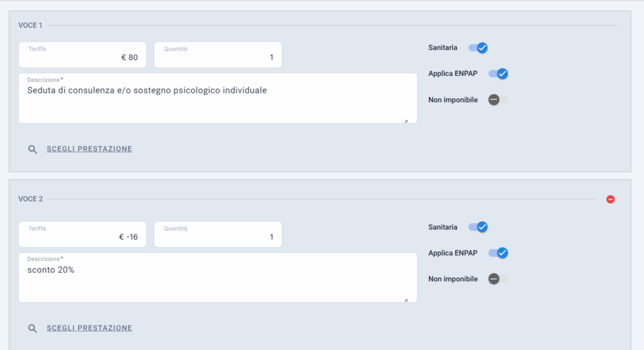Viewport: 644px width, 350px height.
Task: Remove Voce 2 with the red minus icon
Action: point(610,199)
